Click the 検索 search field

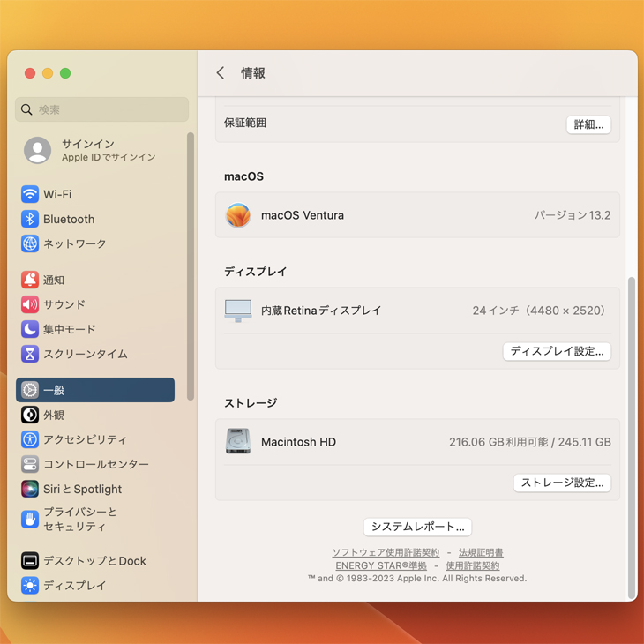point(102,109)
